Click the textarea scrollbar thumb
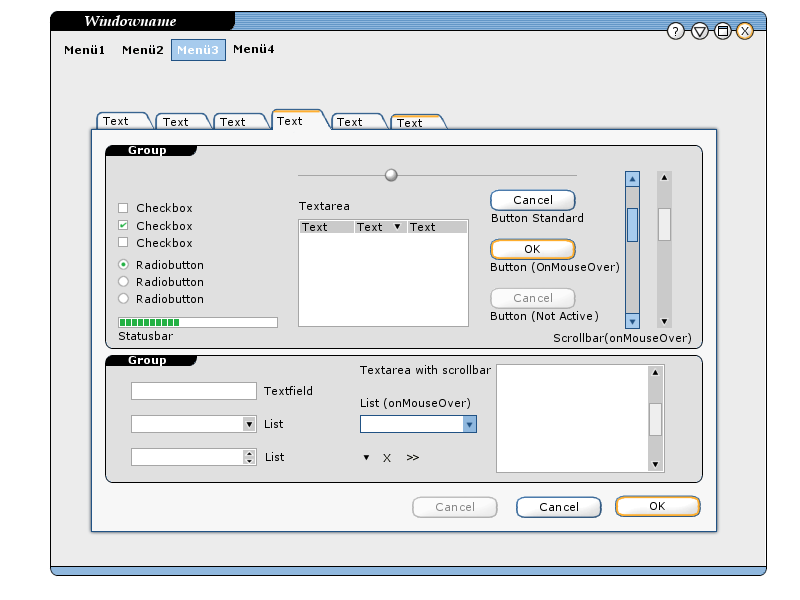800x600 pixels. (x=655, y=419)
